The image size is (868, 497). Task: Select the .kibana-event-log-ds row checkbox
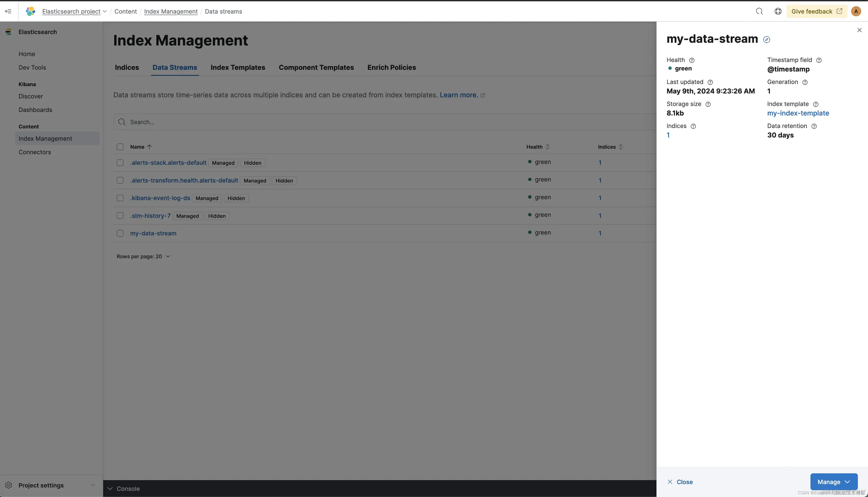point(120,198)
